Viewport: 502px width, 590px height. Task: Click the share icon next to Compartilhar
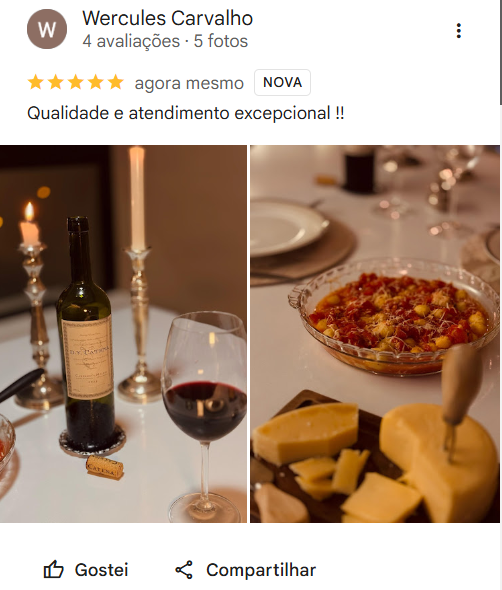click(184, 570)
